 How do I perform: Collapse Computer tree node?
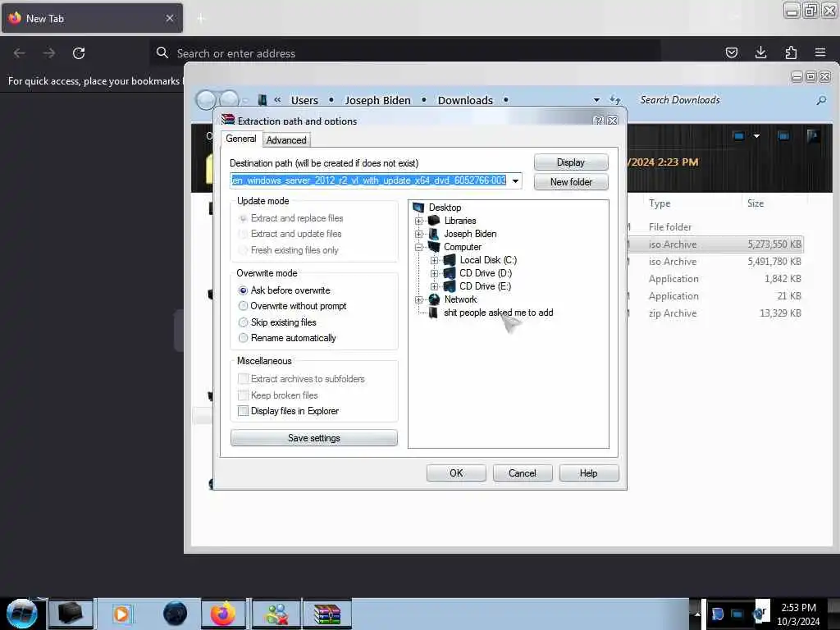tap(419, 247)
